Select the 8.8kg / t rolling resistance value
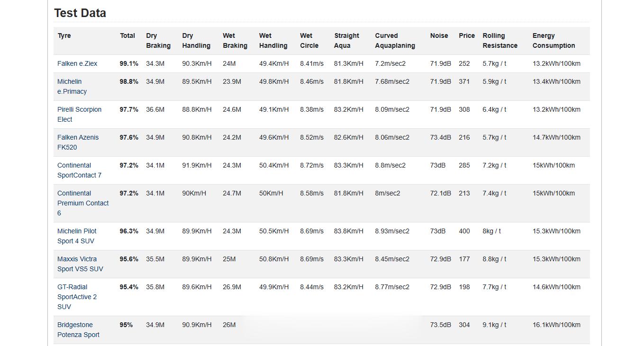The height and width of the screenshot is (346, 644). click(x=494, y=259)
